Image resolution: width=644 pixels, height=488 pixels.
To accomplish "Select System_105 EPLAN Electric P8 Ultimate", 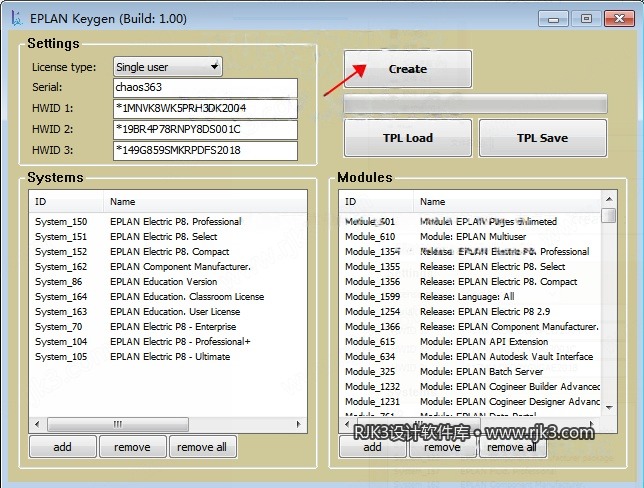I will click(x=168, y=357).
